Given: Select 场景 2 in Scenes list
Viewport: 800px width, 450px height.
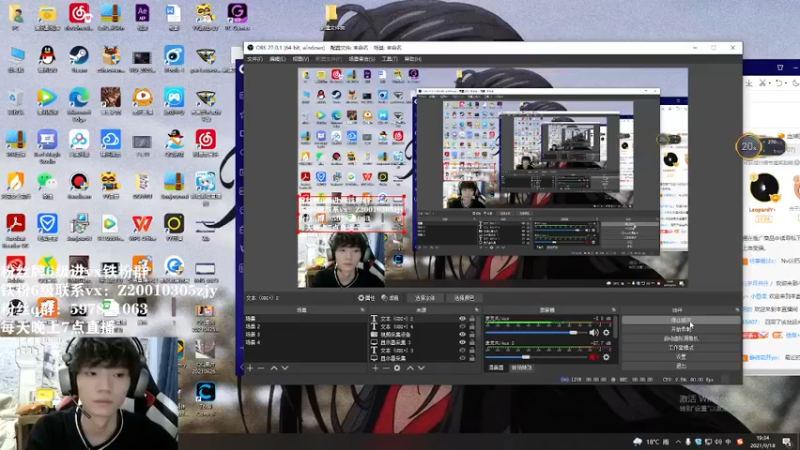Looking at the screenshot, I should click(305, 327).
